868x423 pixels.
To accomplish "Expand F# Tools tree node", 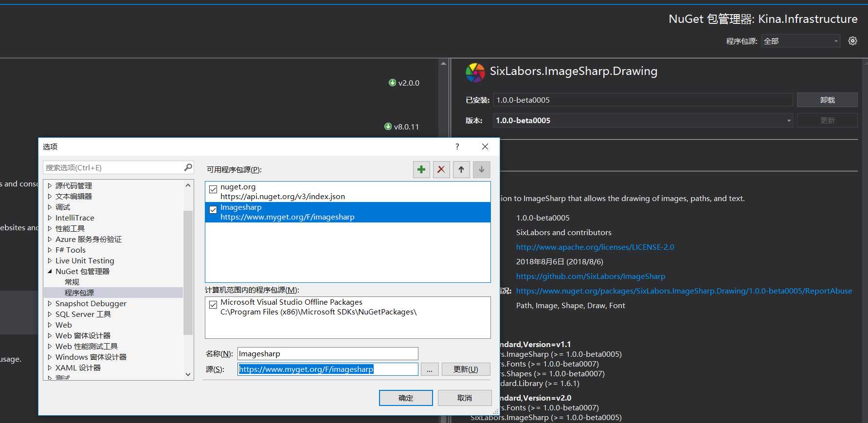I will [x=50, y=250].
